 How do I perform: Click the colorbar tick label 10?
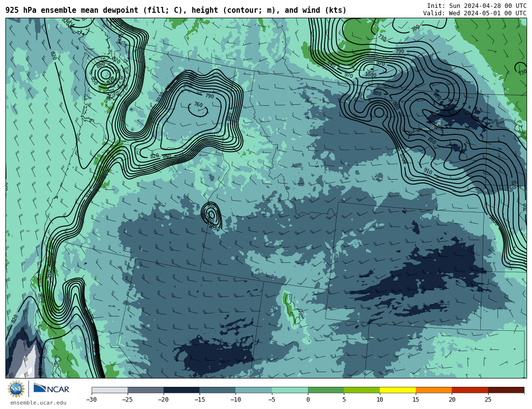380,400
